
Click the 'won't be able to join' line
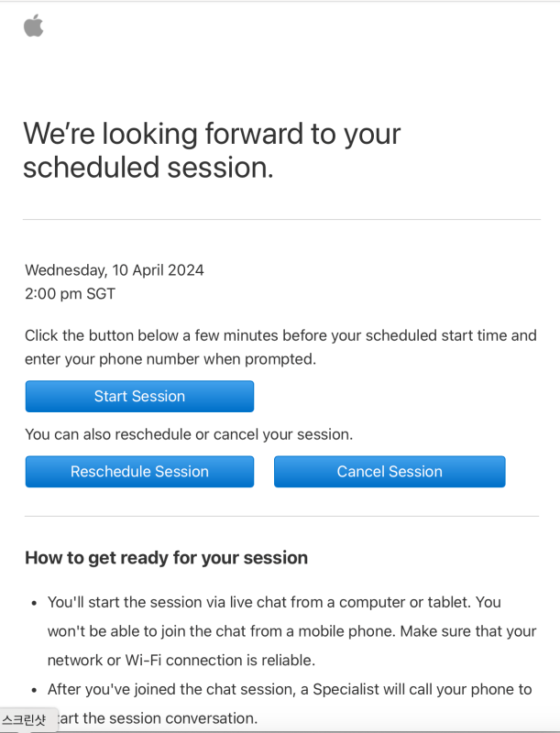click(x=291, y=632)
